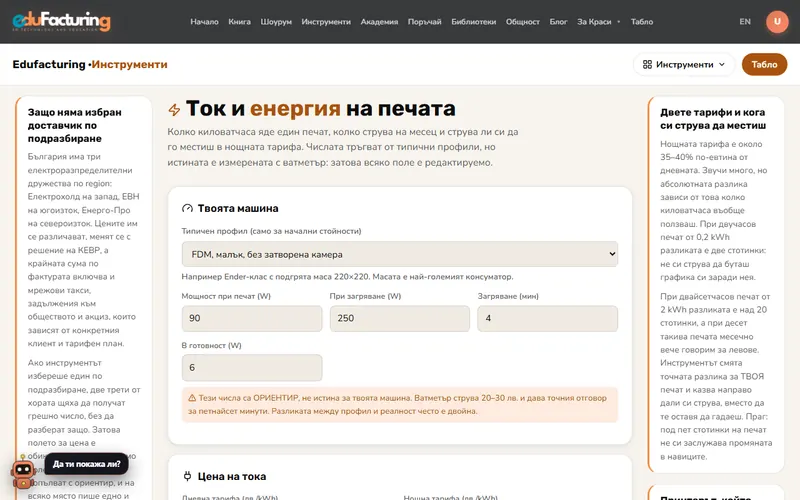Image resolution: width=800 pixels, height=500 pixels.
Task: Expand the 'Инструменти' dropdown in the sub-header
Action: click(684, 64)
